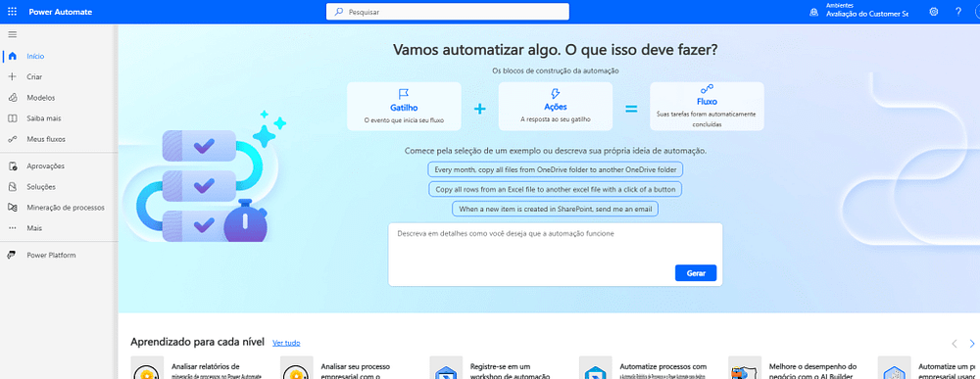Screen dimensions: 980x379
Task: Open the app launcher waffle menu
Action: click(x=12, y=11)
